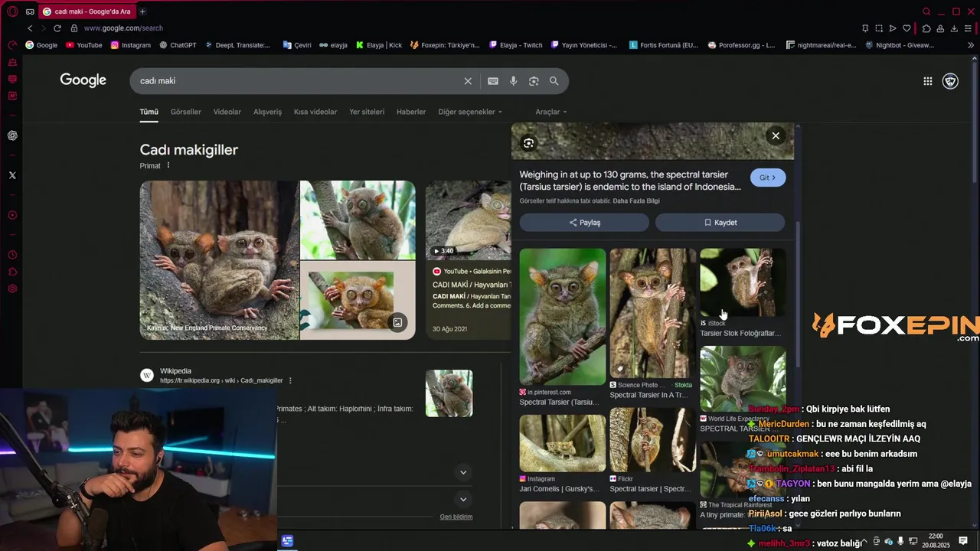The width and height of the screenshot is (980, 551).
Task: Expand the second collapsed result section chevron
Action: click(x=463, y=499)
